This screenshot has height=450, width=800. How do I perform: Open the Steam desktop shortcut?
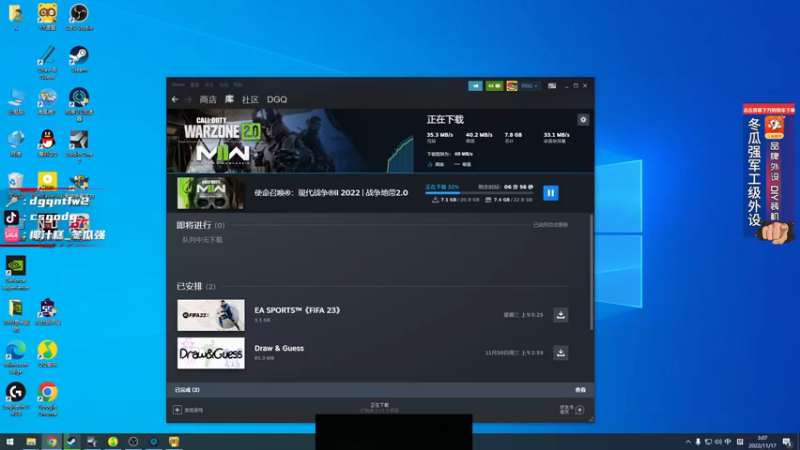(x=79, y=59)
